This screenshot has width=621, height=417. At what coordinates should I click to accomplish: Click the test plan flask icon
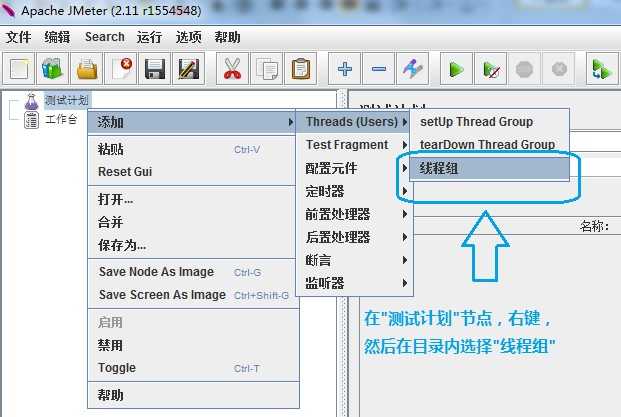tap(31, 101)
